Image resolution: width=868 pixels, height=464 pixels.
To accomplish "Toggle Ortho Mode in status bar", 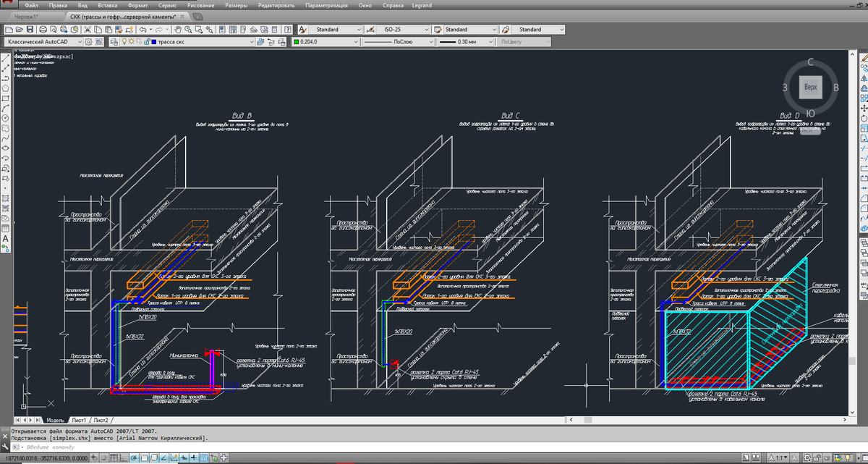I will coord(124,458).
